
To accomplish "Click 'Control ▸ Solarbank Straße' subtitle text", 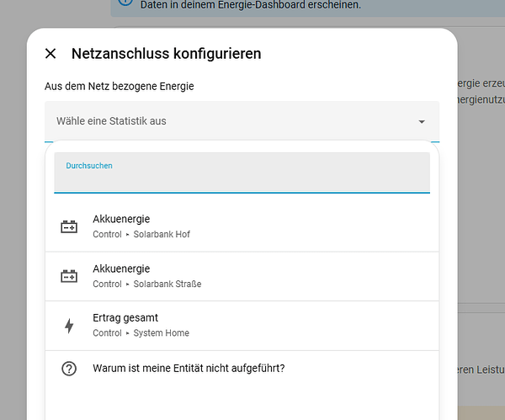I will coord(146,284).
